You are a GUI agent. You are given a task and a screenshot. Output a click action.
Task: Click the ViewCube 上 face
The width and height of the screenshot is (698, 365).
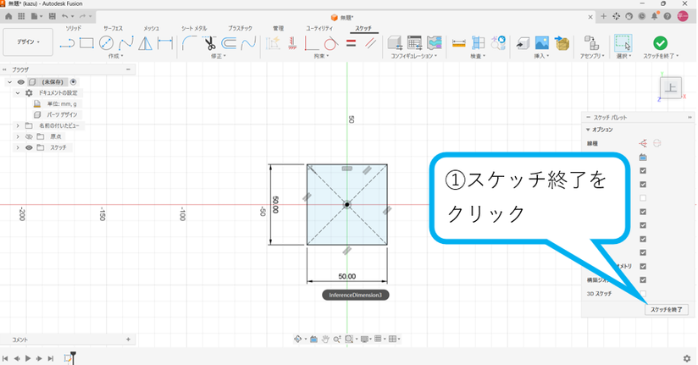(670, 88)
